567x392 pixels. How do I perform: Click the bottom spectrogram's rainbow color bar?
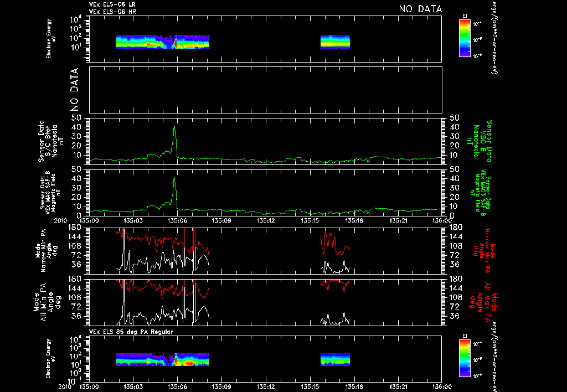point(465,358)
